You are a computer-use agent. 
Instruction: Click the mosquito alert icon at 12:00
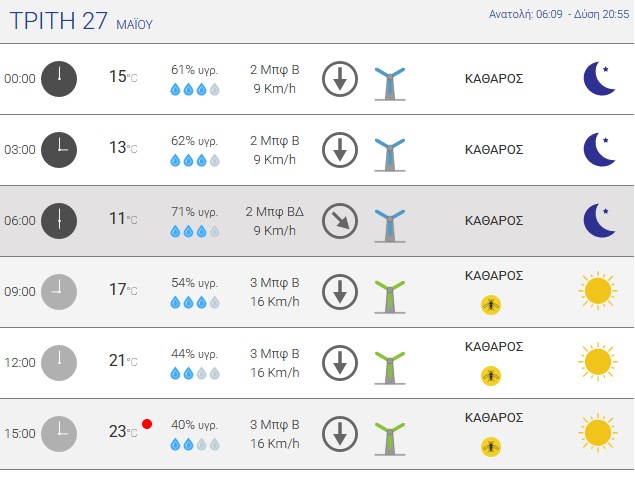pyautogui.click(x=491, y=376)
